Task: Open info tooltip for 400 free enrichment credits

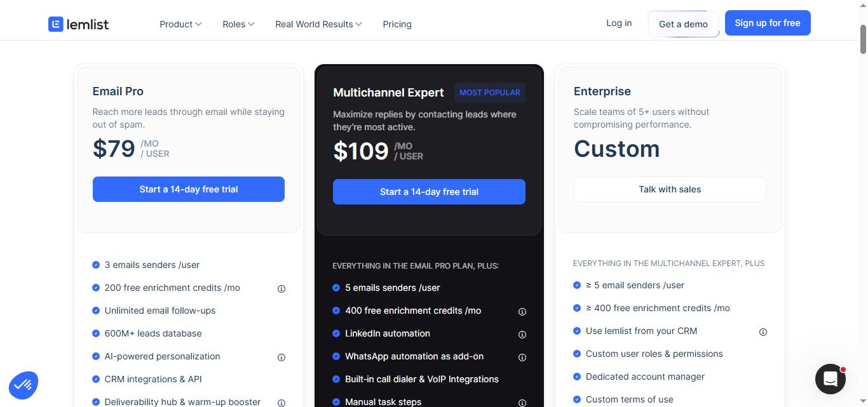Action: (x=522, y=311)
